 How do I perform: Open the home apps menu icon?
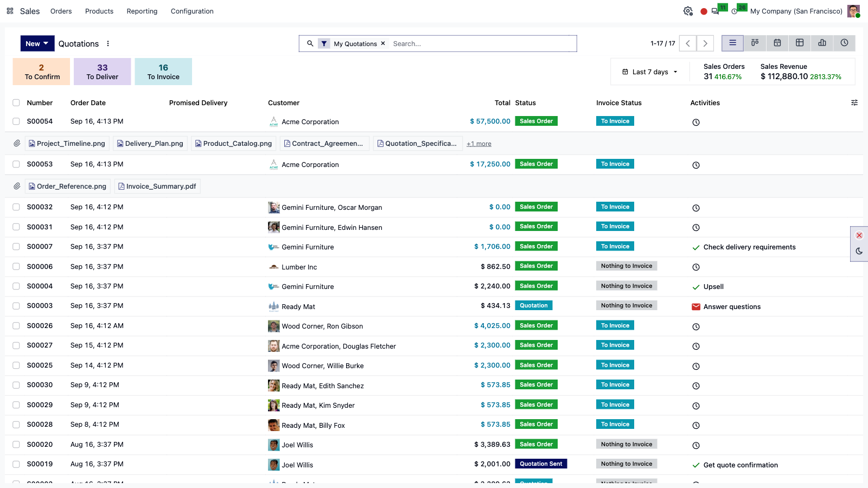10,11
